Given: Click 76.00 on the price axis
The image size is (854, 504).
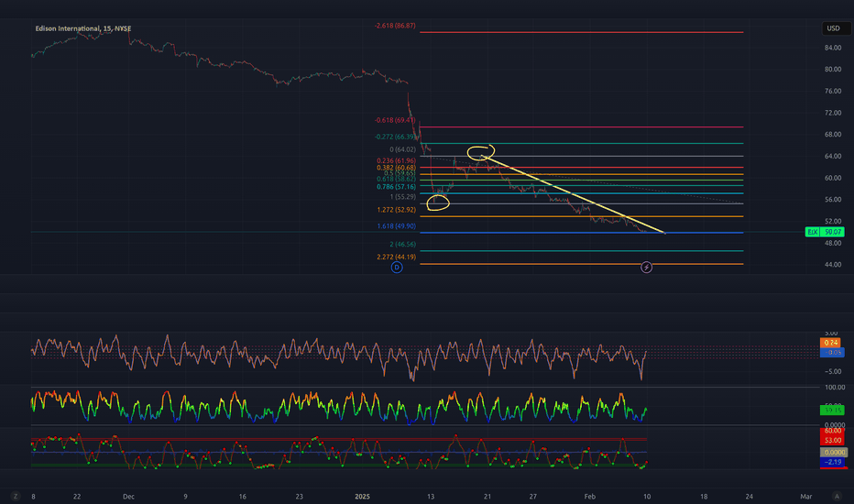Looking at the screenshot, I should click(x=833, y=92).
